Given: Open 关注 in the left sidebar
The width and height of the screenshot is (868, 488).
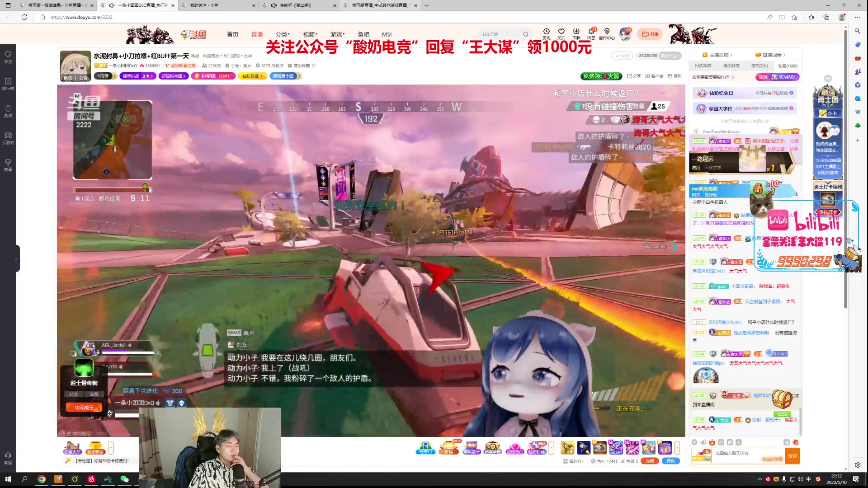Looking at the screenshot, I should (x=8, y=57).
